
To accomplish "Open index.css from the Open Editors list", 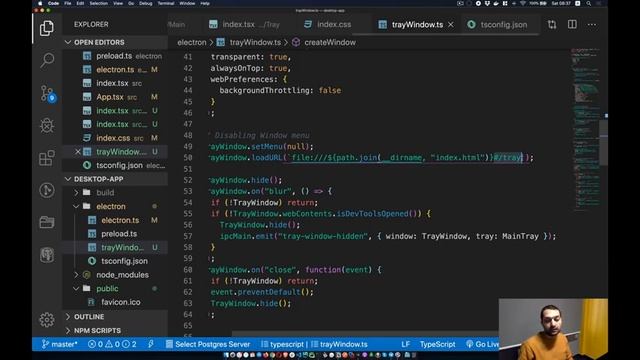I will click(115, 138).
